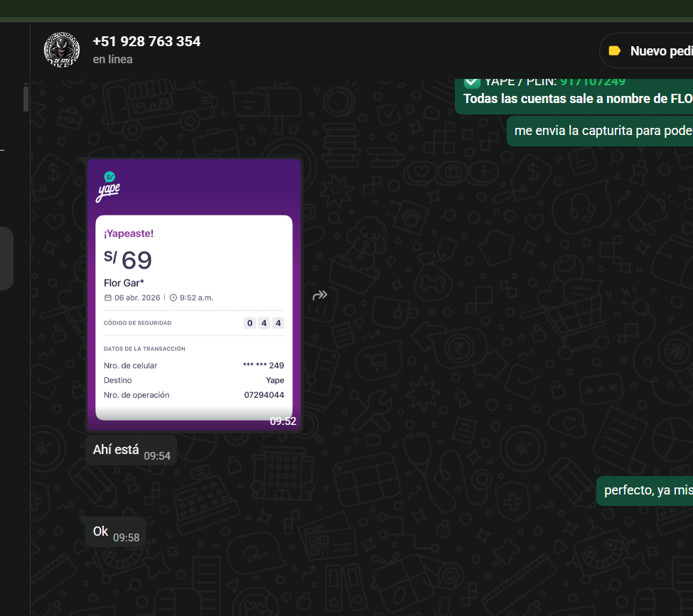This screenshot has width=693, height=616.
Task: Click the 09:52 timestamp on the image
Action: pos(282,421)
